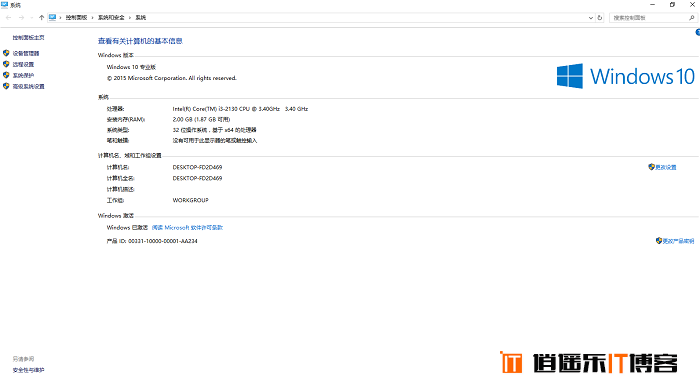Viewport: 700px width, 382px height.
Task: Read the Microsoft 软件许可条款 link
Action: 187,228
